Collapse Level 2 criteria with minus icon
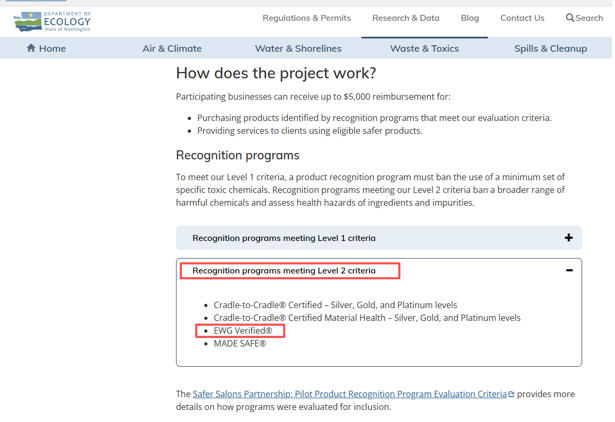 click(x=569, y=270)
